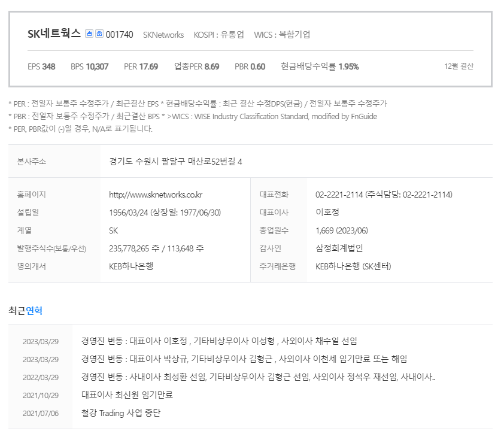Click the home icon next to SK네트웍스

(x=89, y=34)
